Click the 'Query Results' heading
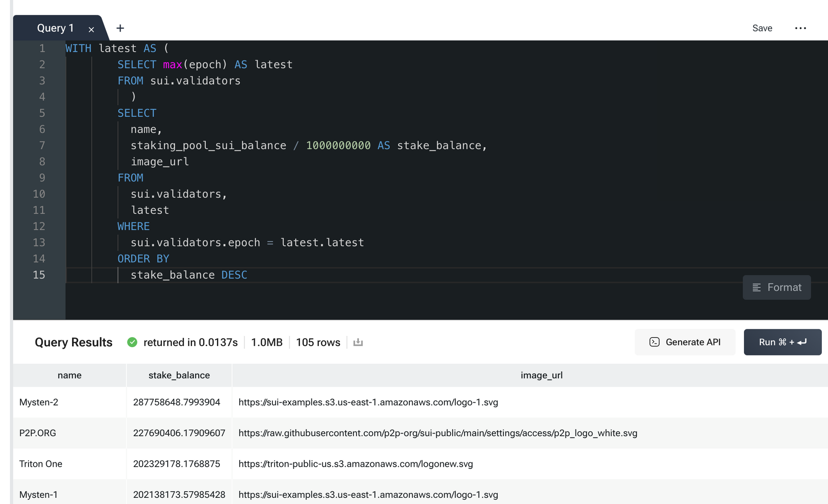The height and width of the screenshot is (504, 828). tap(74, 342)
